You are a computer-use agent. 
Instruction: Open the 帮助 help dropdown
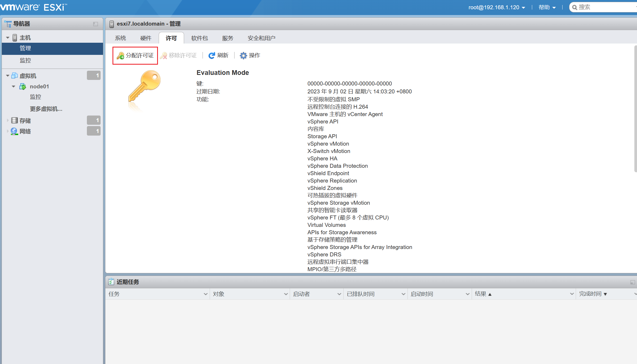547,7
